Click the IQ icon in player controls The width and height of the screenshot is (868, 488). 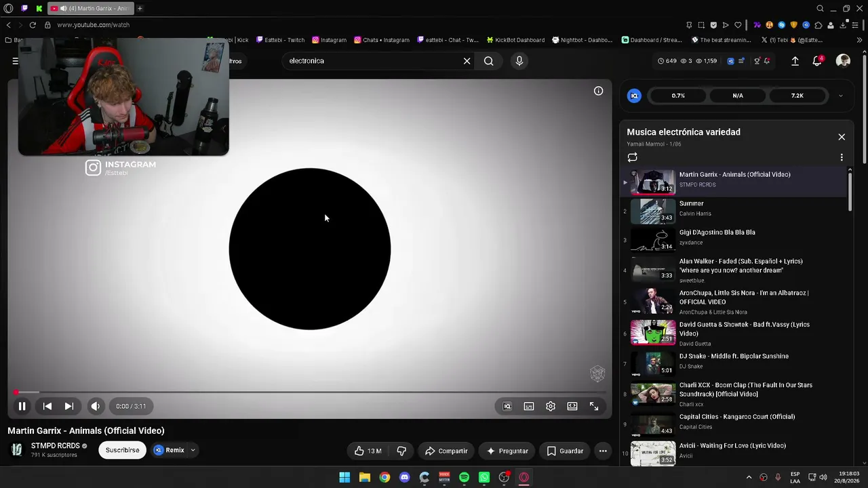(x=507, y=406)
